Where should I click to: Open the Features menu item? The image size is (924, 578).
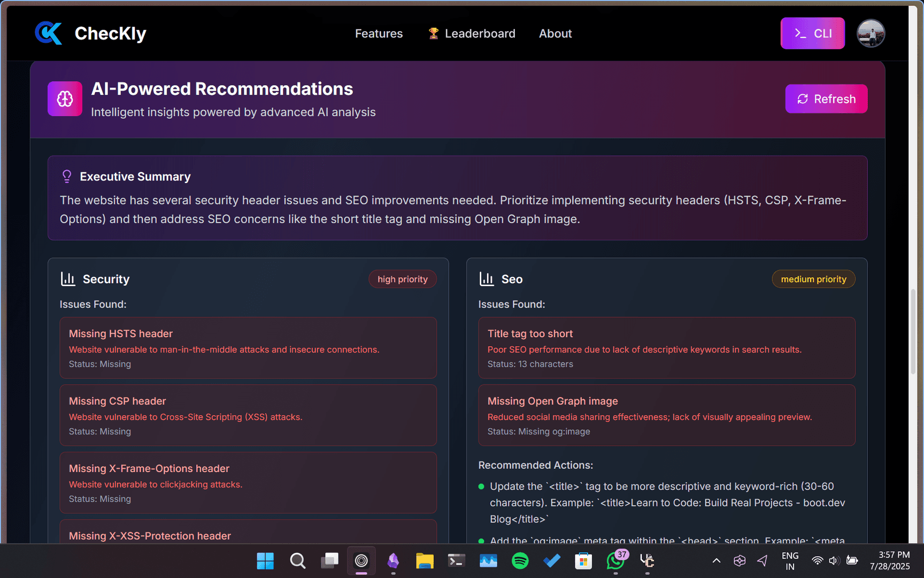(x=379, y=34)
